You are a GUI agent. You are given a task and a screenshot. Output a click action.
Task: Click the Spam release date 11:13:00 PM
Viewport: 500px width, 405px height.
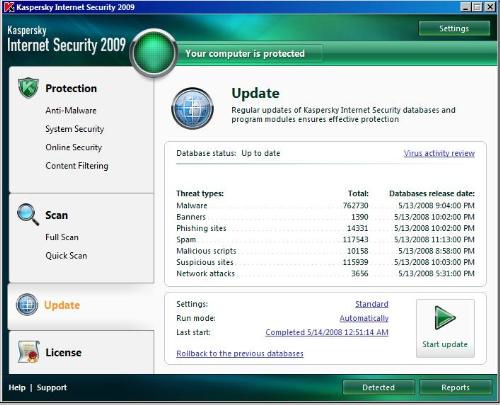click(x=434, y=240)
